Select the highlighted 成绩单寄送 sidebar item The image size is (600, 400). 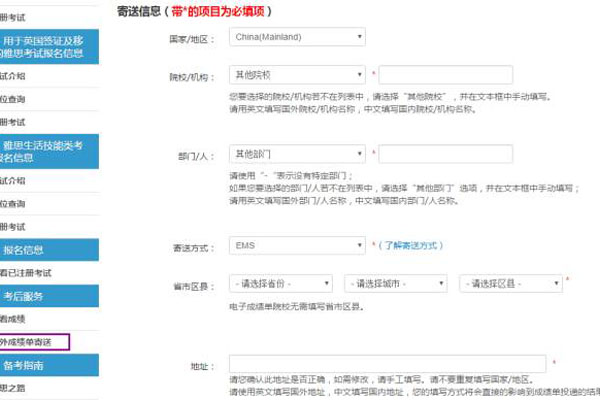35,342
